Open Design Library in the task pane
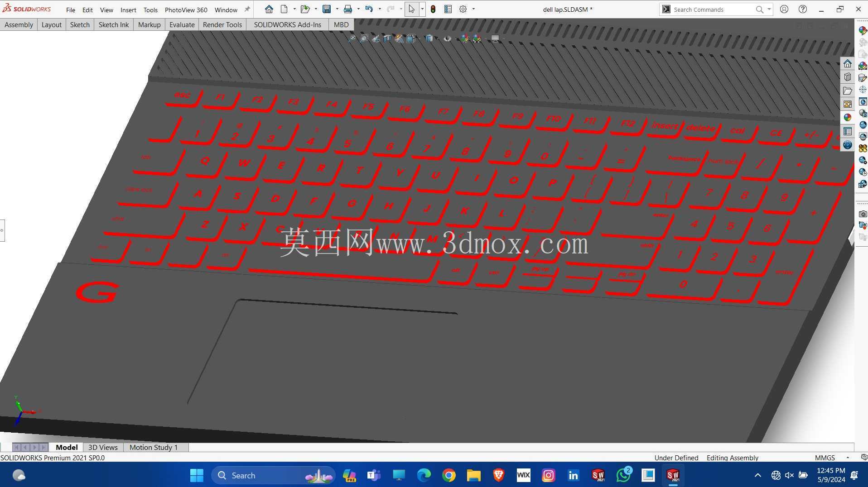 pos(848,77)
